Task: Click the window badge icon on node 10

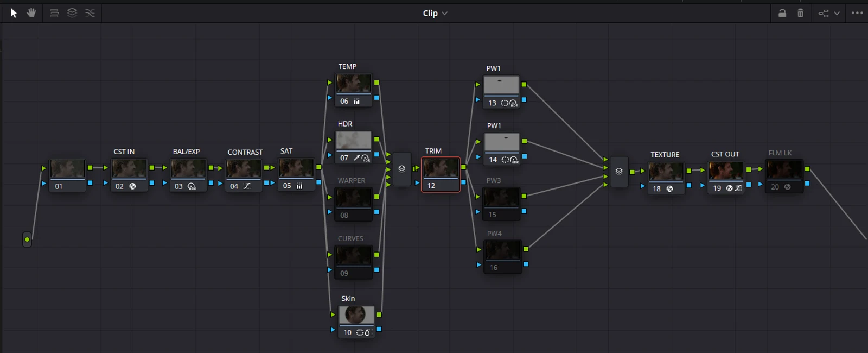Action: (x=360, y=333)
